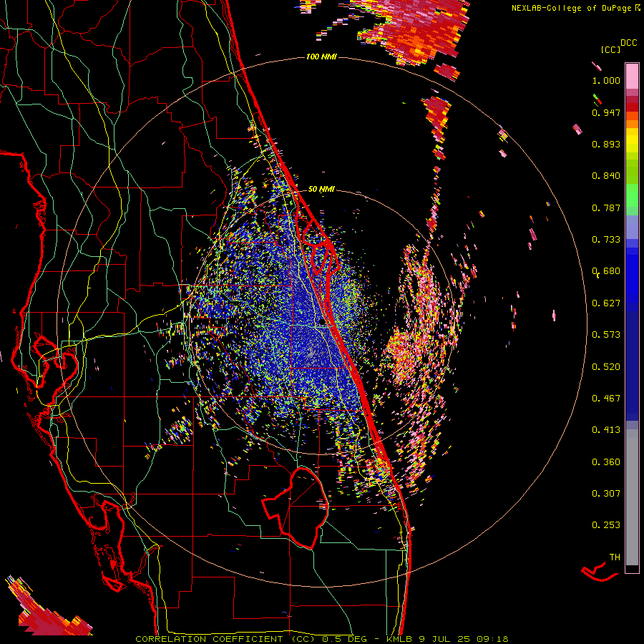
Task: Click the 0.360 scale value
Action: [606, 462]
